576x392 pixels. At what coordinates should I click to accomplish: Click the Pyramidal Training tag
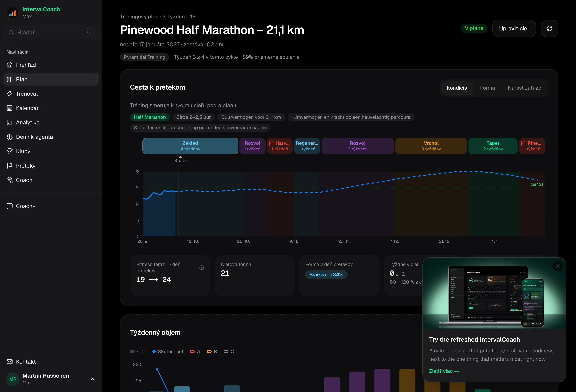point(144,57)
